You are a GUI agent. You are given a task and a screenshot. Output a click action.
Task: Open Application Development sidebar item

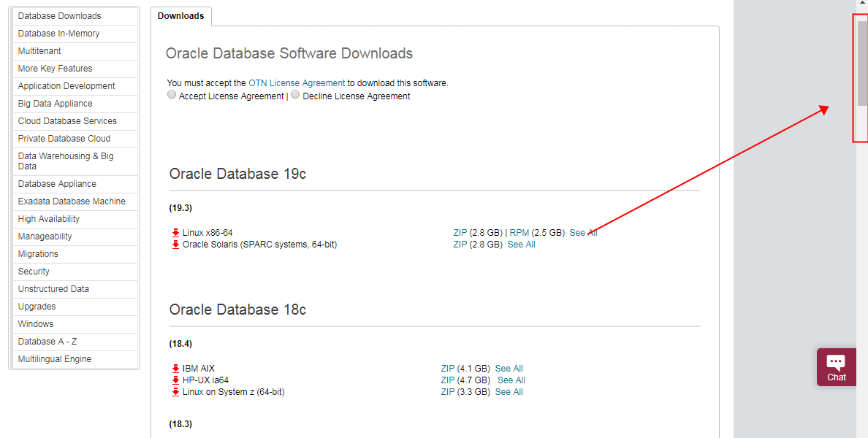click(x=75, y=86)
